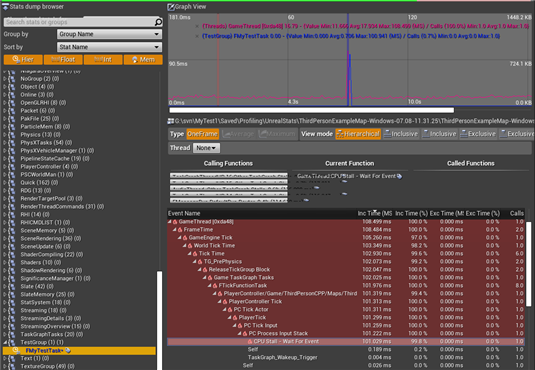Viewport: 535px width, 370px height.
Task: Sort by the Exc Time (%) column
Action: [x=483, y=213]
